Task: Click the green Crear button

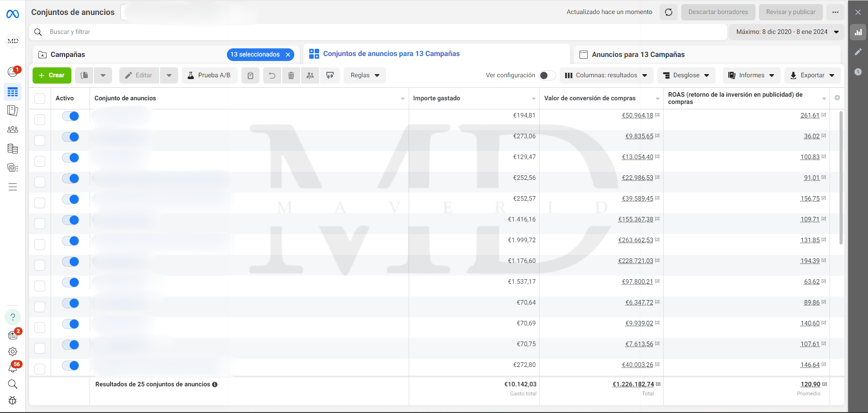Action: pyautogui.click(x=52, y=75)
